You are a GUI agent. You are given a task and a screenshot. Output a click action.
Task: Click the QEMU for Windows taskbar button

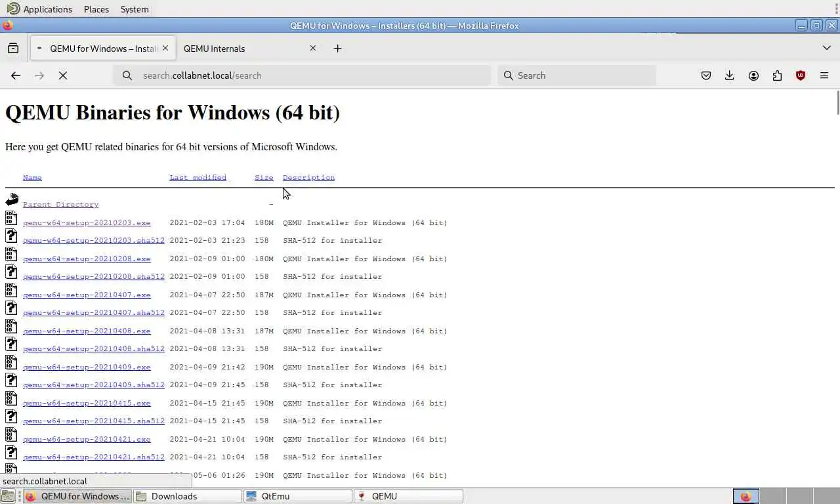[77, 496]
